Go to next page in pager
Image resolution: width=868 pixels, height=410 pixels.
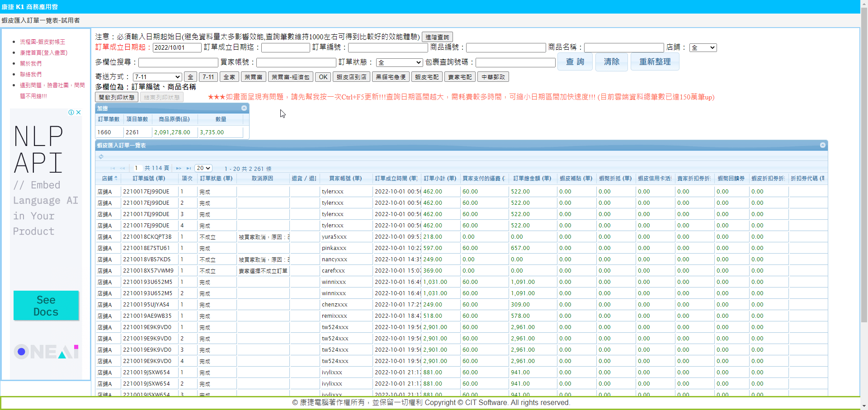coord(179,169)
